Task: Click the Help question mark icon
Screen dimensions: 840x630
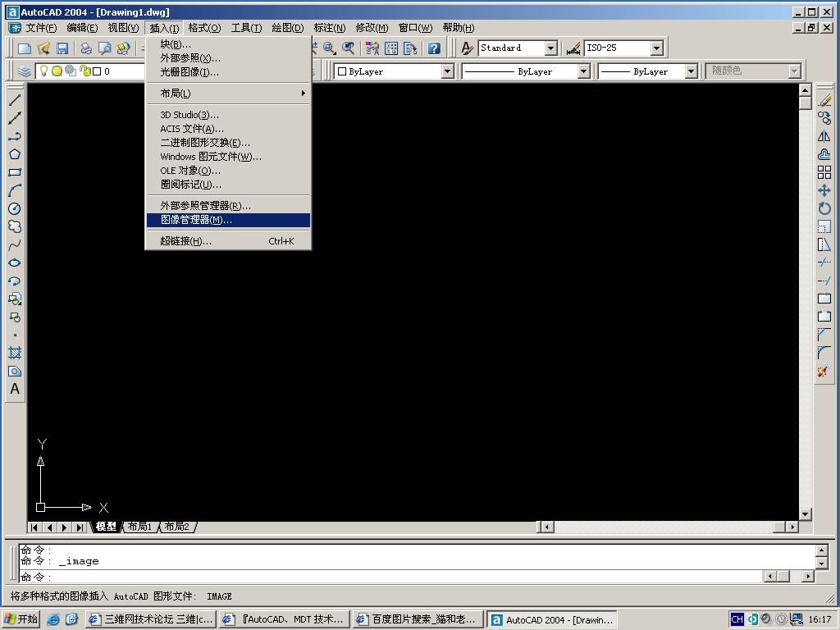Action: [434, 48]
